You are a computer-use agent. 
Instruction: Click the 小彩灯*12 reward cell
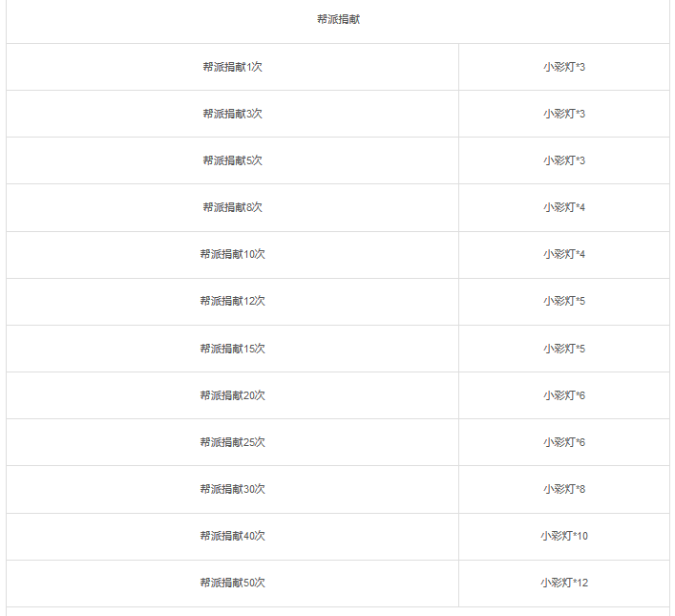(x=564, y=584)
